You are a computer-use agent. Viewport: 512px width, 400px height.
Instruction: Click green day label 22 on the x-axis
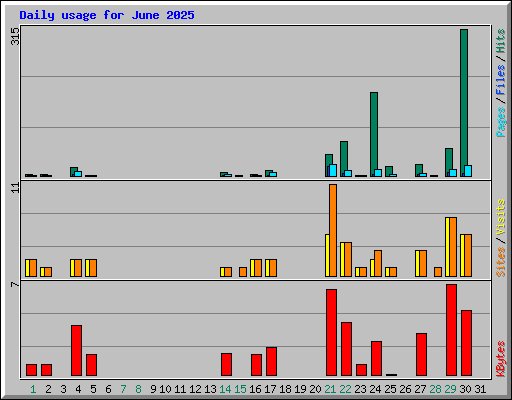[x=345, y=389]
